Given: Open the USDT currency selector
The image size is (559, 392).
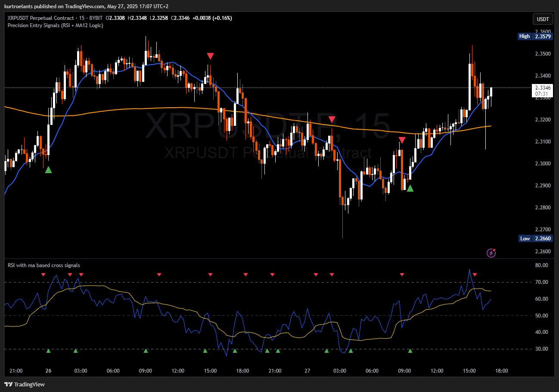Looking at the screenshot, I should coord(543,19).
